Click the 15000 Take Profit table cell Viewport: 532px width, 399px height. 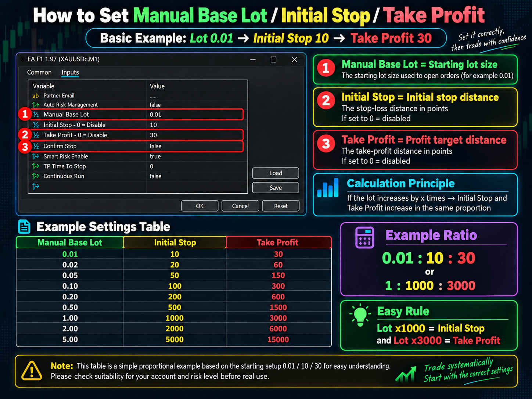click(278, 339)
